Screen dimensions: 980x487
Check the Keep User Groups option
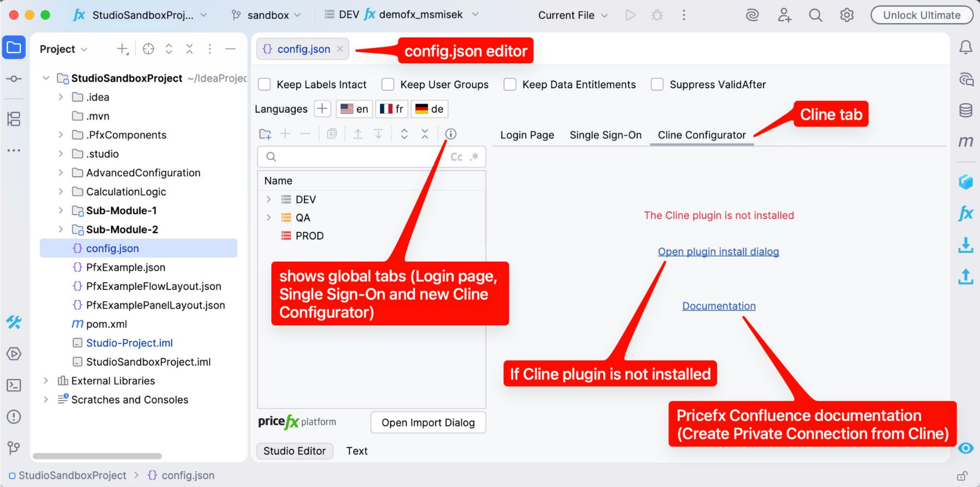tap(388, 84)
